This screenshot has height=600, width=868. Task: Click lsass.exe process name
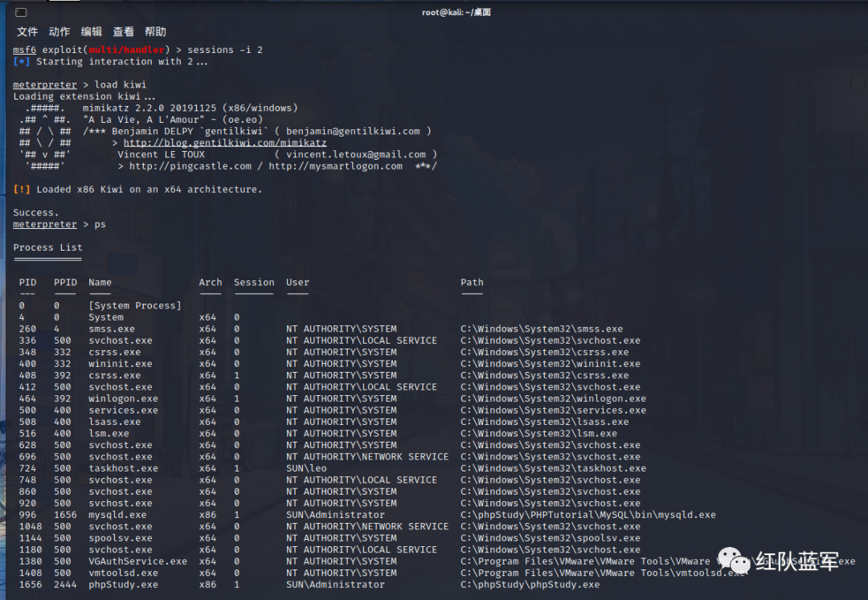(115, 422)
